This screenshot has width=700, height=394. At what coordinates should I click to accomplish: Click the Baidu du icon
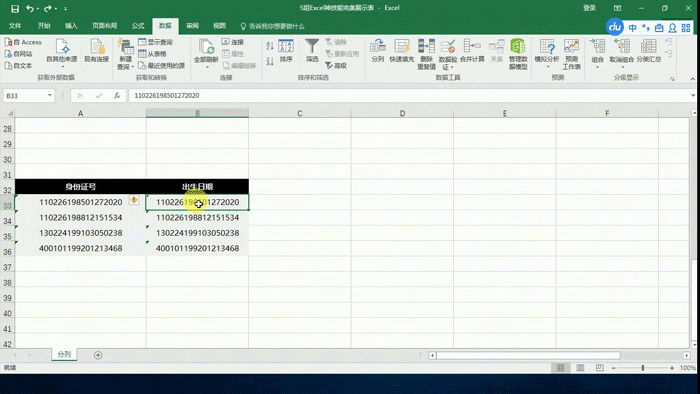pyautogui.click(x=615, y=27)
